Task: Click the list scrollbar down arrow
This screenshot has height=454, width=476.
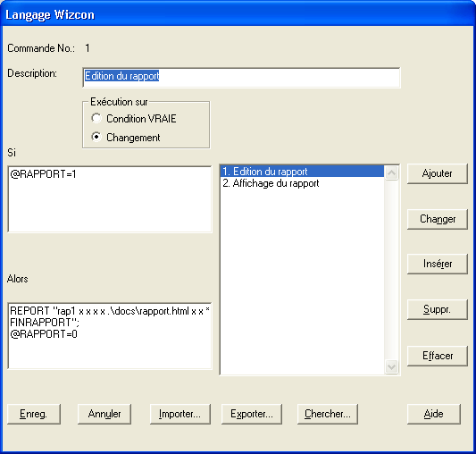Action: [x=392, y=366]
